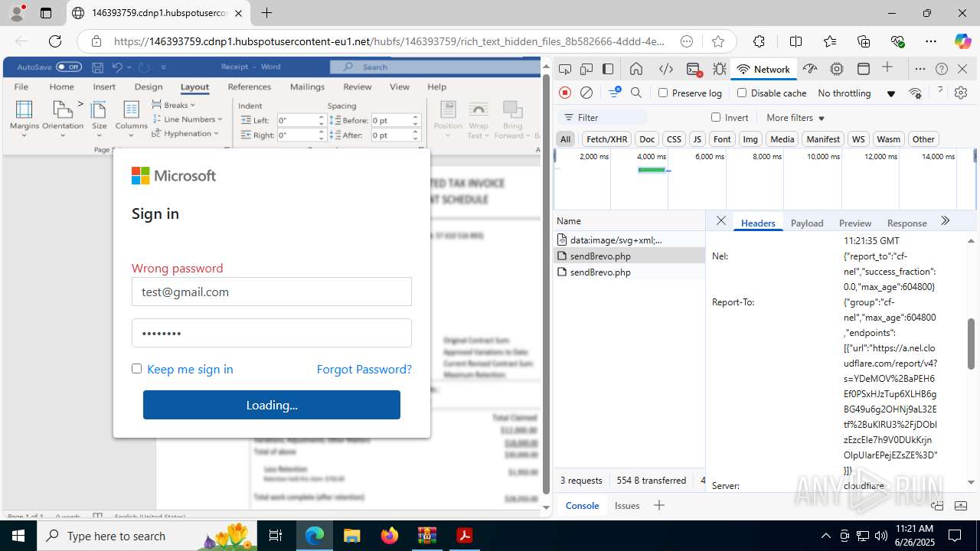Select the References ribbon tab
980x551 pixels.
250,87
